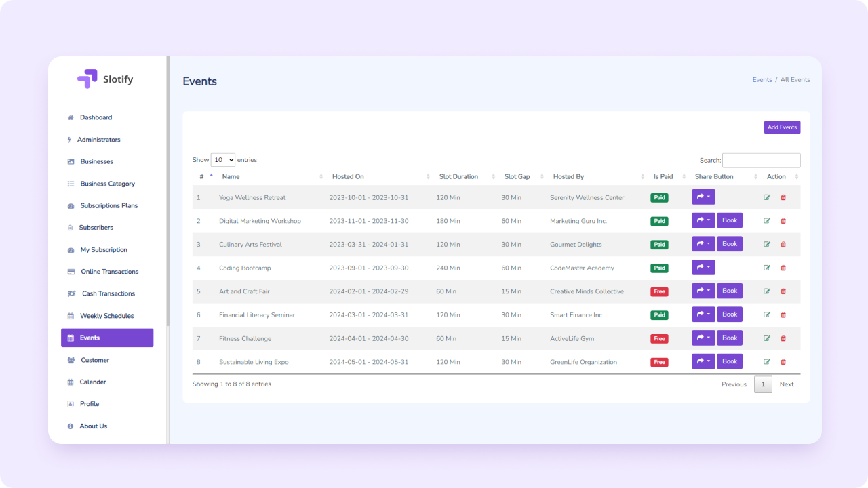Edit the Digital Marketing Workshop event
This screenshot has height=488, width=868.
click(x=767, y=221)
